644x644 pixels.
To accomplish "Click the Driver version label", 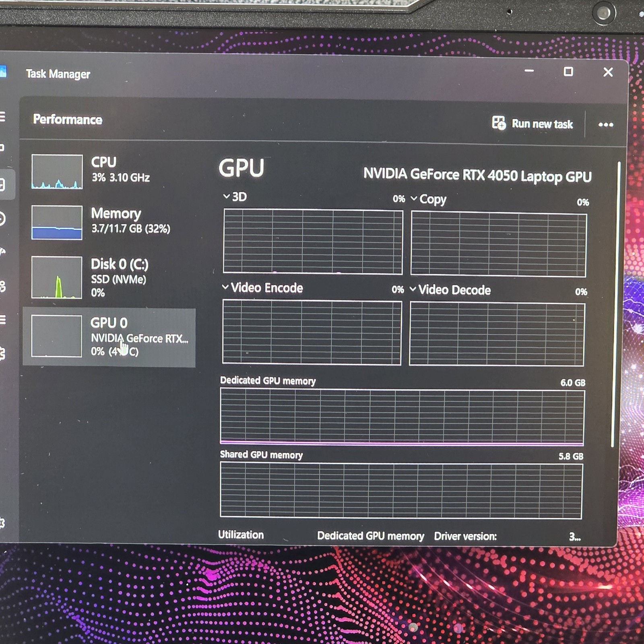I will (465, 536).
